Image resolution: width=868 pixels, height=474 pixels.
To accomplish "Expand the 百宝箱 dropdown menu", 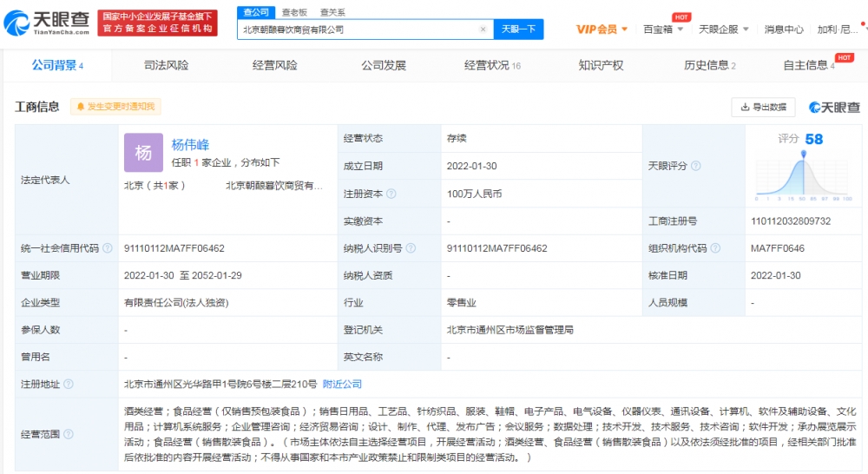I will tap(662, 30).
